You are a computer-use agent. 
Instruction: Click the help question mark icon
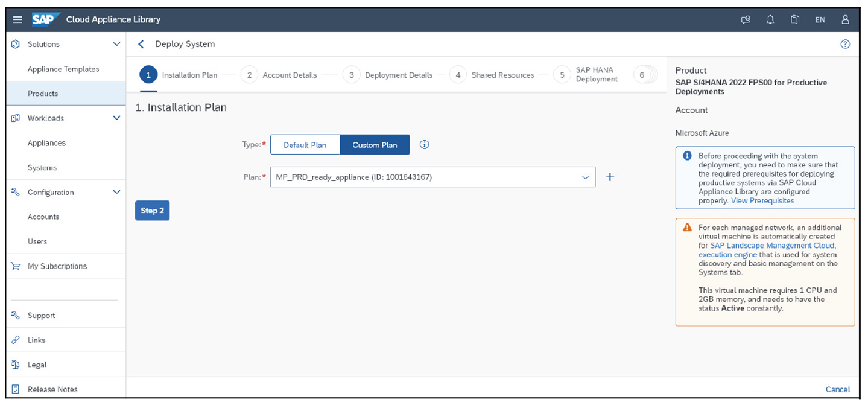pyautogui.click(x=844, y=43)
